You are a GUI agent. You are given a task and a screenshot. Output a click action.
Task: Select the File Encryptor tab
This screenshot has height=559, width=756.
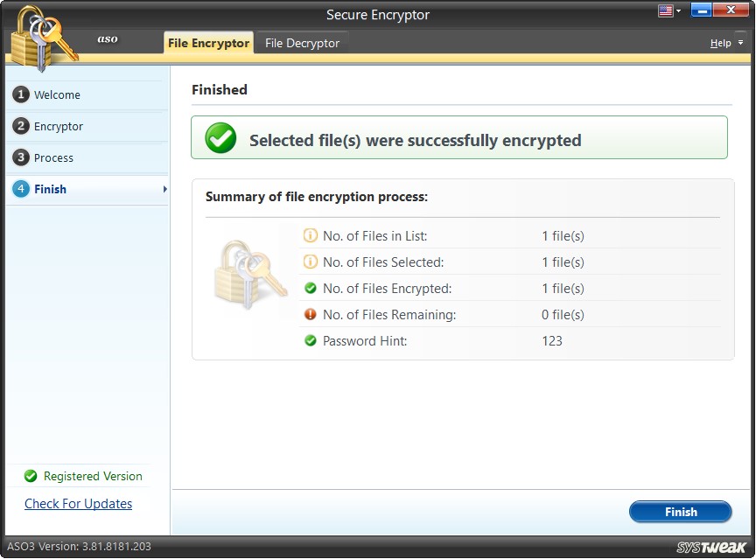[208, 42]
